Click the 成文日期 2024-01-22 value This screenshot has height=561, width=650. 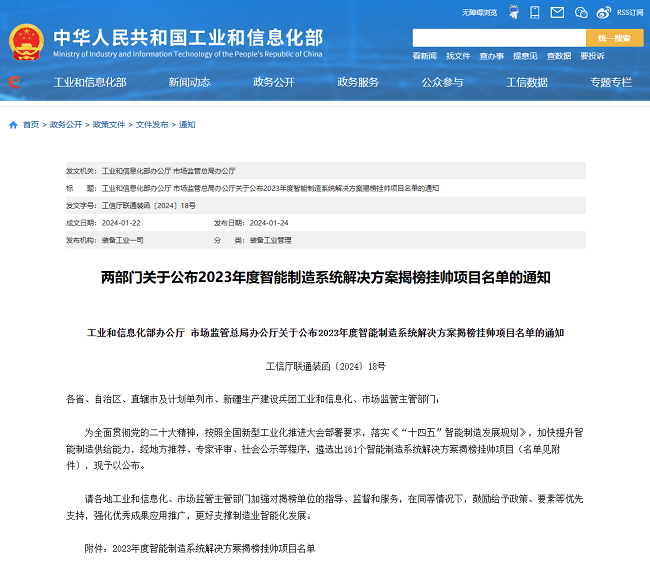coord(121,223)
